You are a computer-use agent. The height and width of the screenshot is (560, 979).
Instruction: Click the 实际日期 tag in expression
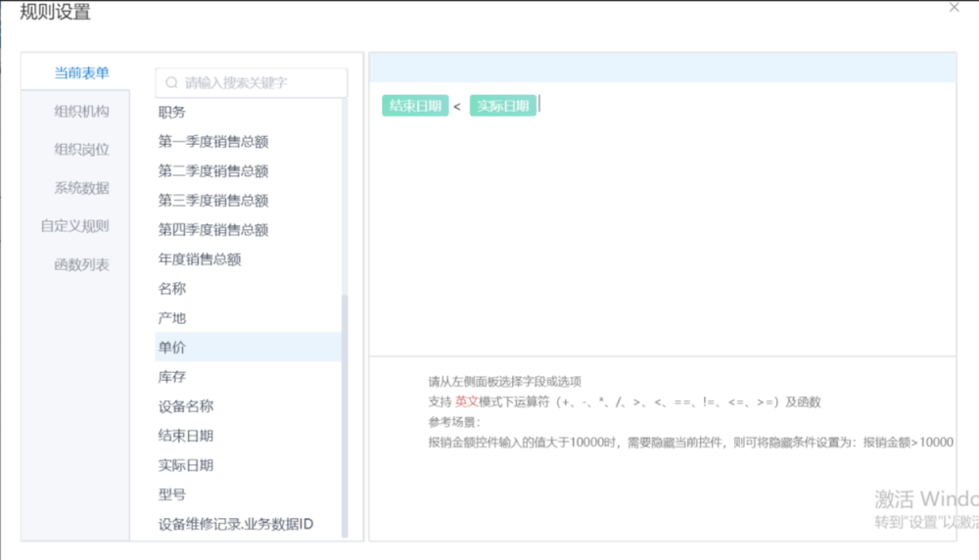tap(502, 106)
